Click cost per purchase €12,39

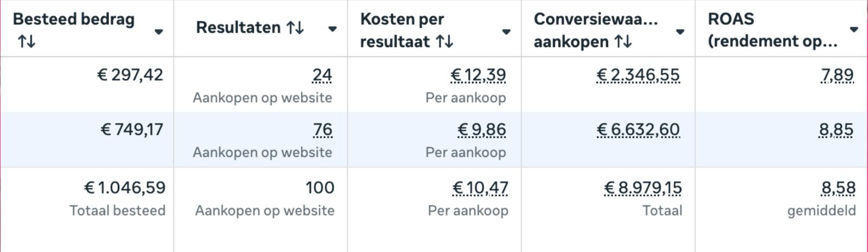(x=478, y=75)
